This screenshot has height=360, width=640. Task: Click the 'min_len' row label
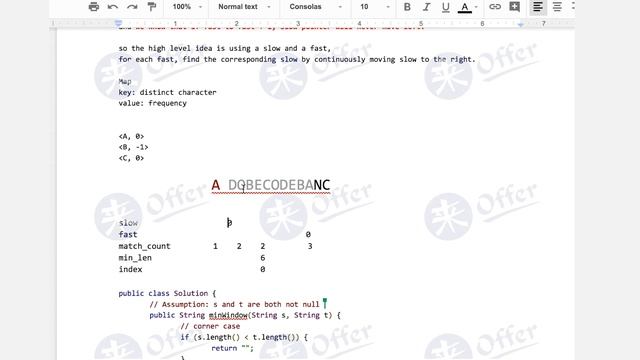tap(135, 258)
